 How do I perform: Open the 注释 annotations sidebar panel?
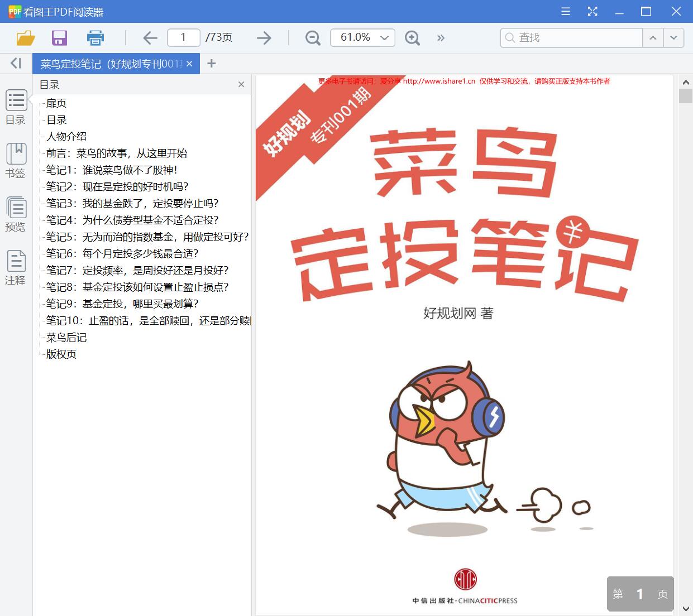16,268
